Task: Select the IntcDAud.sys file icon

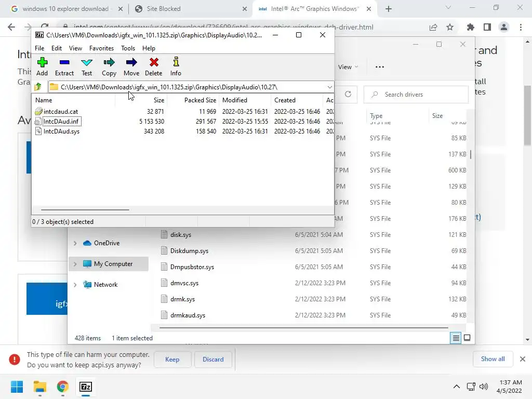Action: coord(38,131)
